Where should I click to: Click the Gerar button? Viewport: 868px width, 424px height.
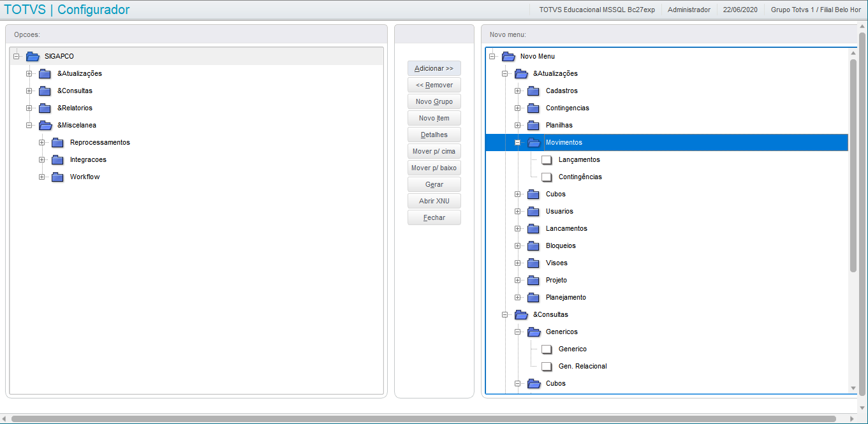tap(434, 184)
